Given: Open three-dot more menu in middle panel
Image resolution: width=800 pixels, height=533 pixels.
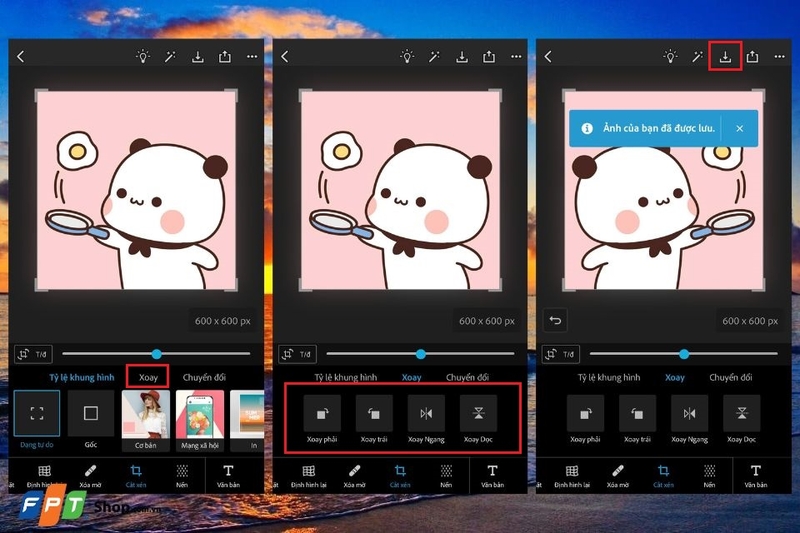Looking at the screenshot, I should (516, 57).
